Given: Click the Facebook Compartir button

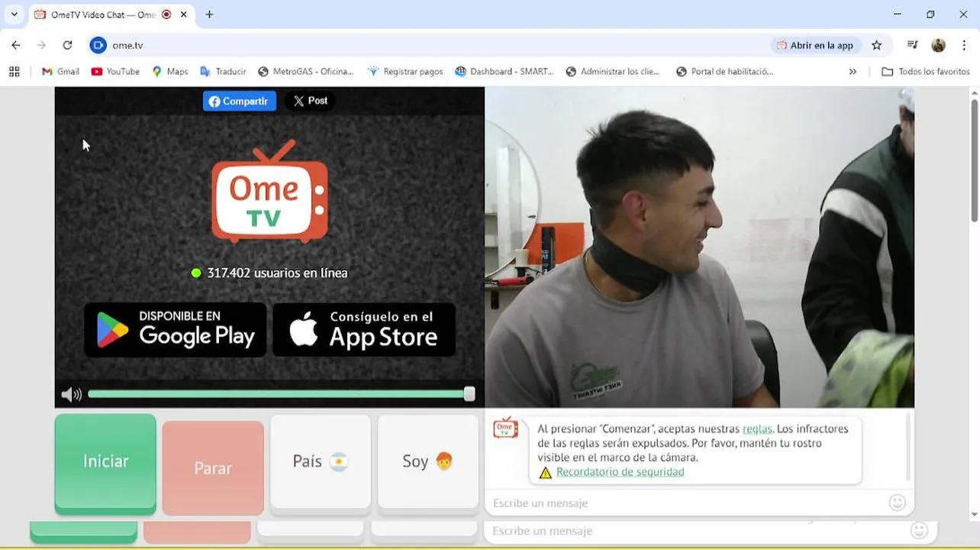Looking at the screenshot, I should click(x=240, y=101).
